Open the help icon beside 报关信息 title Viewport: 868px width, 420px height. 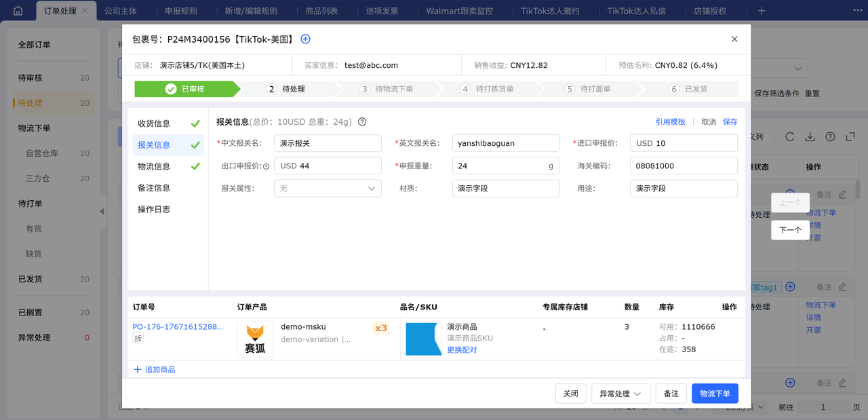tap(362, 122)
